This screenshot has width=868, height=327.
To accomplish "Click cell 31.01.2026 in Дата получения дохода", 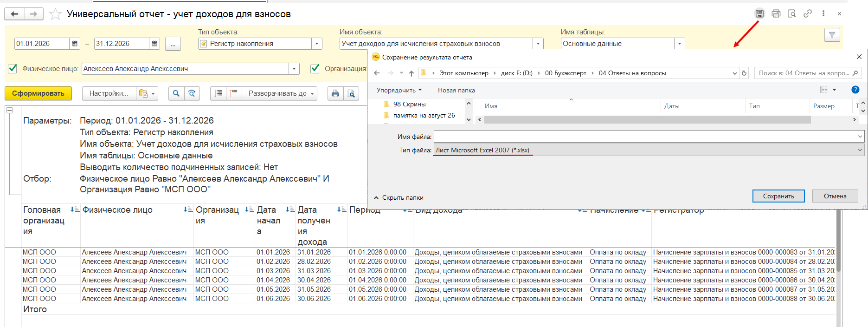I will coord(314,252).
